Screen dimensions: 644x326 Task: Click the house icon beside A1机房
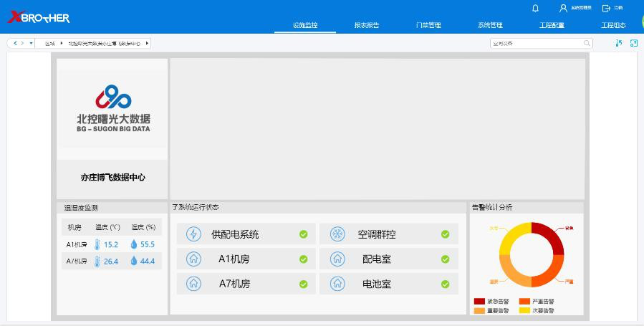193,259
